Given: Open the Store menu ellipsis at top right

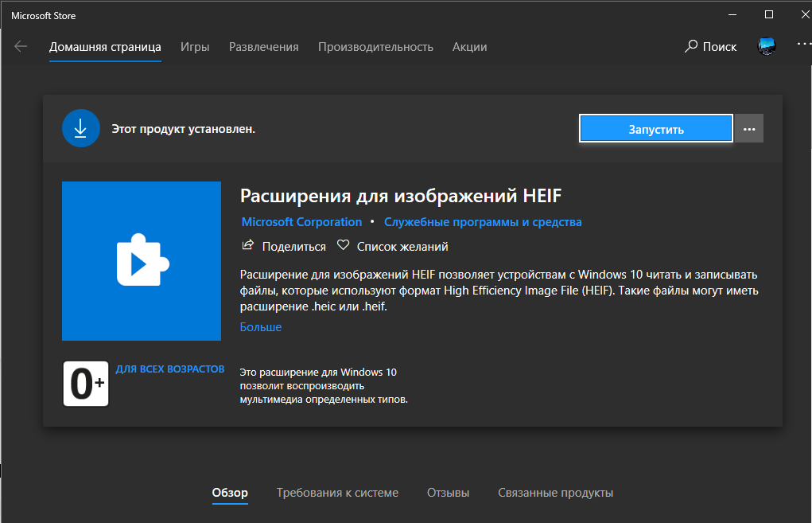Looking at the screenshot, I should [804, 44].
